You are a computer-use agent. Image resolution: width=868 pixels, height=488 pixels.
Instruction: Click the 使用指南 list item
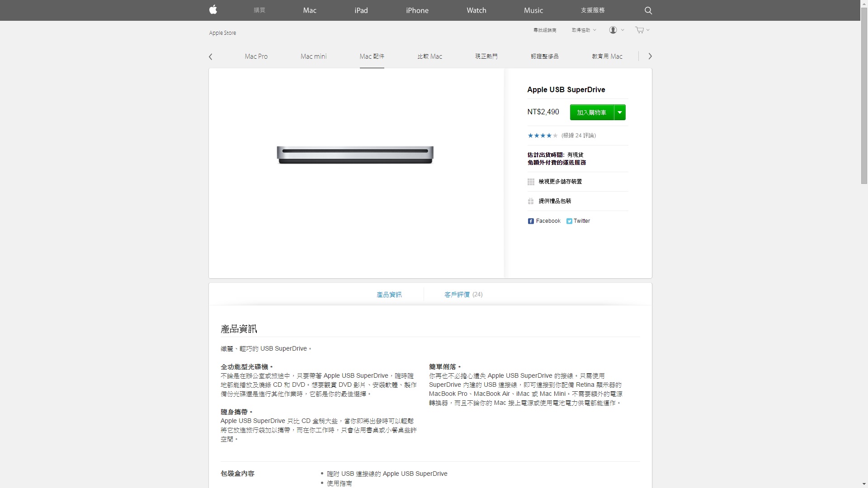pos(340,483)
